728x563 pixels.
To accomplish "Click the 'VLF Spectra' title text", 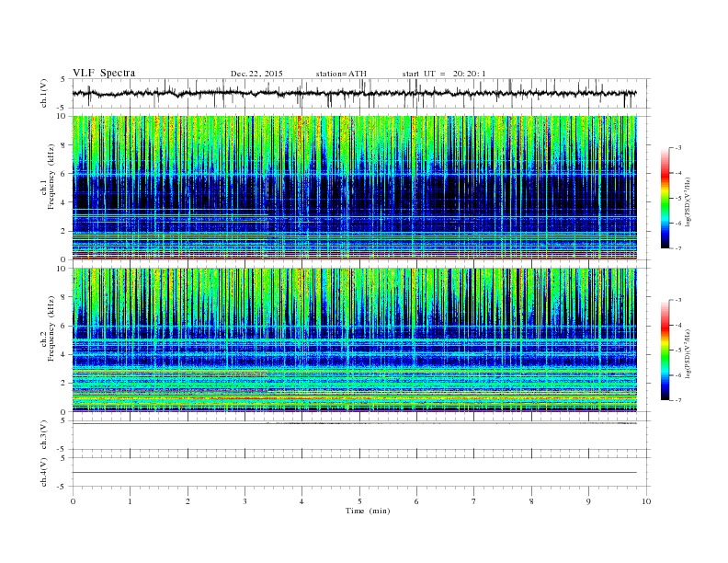I will [104, 73].
